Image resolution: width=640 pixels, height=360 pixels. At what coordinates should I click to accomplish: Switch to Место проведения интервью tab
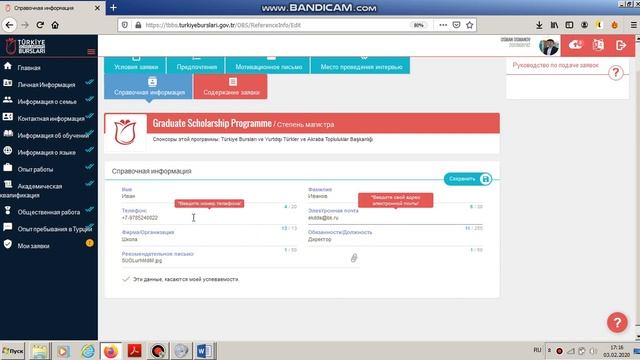[361, 65]
